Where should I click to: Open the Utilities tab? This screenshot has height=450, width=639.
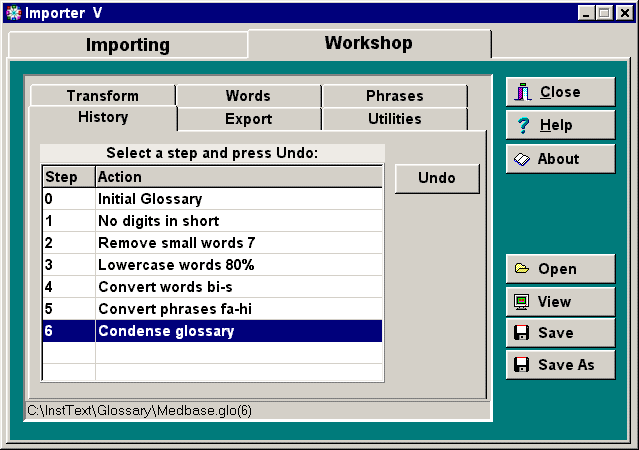[394, 119]
